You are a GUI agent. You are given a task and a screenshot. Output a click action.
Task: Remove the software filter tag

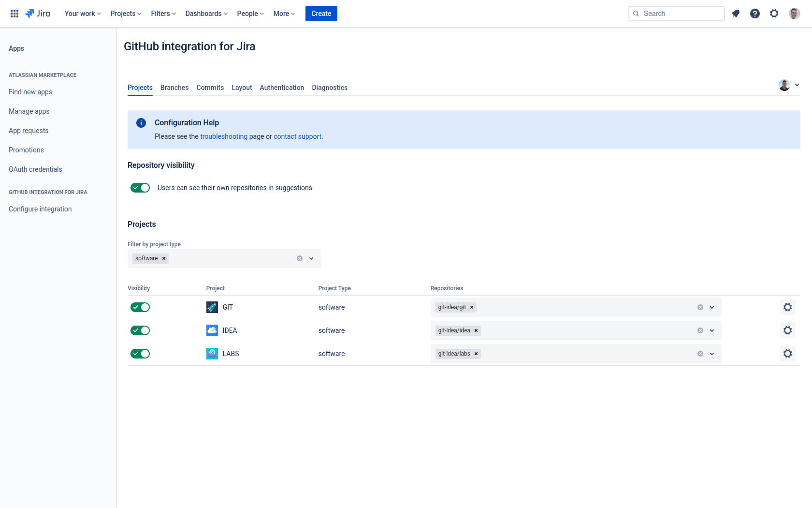pos(164,258)
